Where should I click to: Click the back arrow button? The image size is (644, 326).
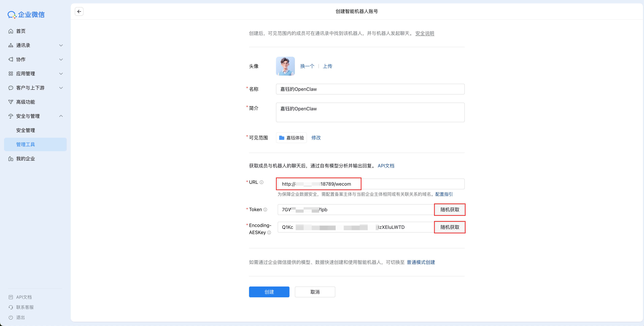[79, 11]
